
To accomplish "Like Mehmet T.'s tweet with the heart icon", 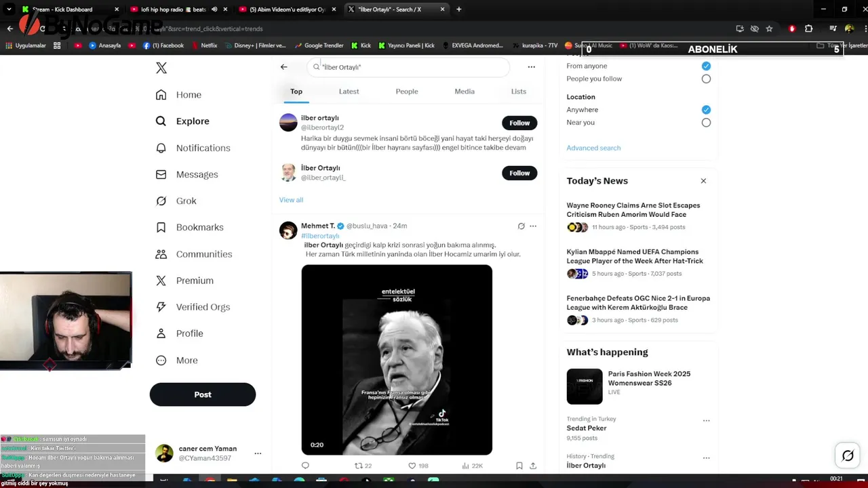I will [412, 466].
